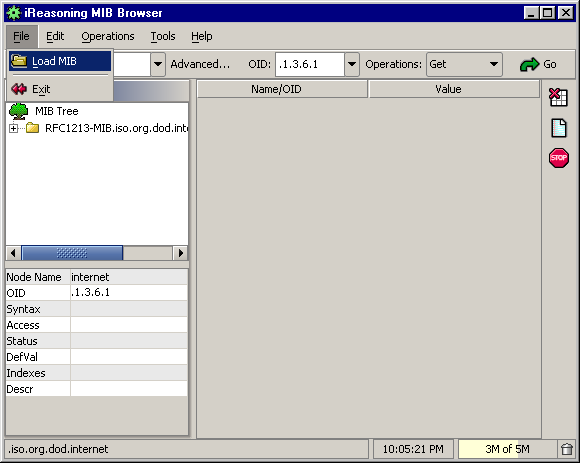The height and width of the screenshot is (463, 580).
Task: Click the 'Status' row label
Action: click(22, 341)
